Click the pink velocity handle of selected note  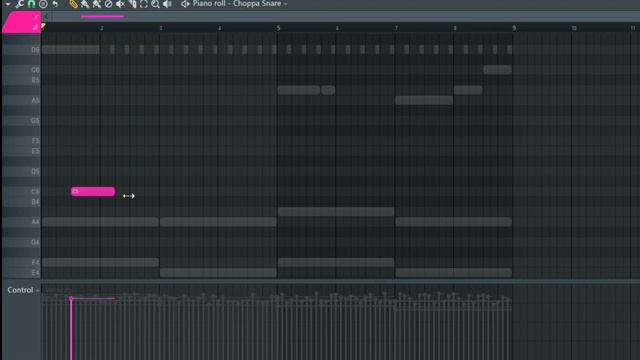point(71,299)
